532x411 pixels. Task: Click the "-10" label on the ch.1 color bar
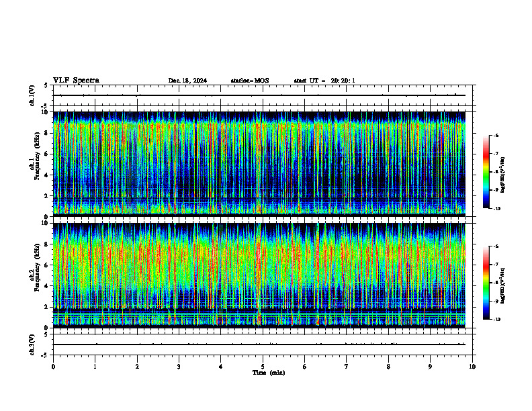(x=496, y=208)
